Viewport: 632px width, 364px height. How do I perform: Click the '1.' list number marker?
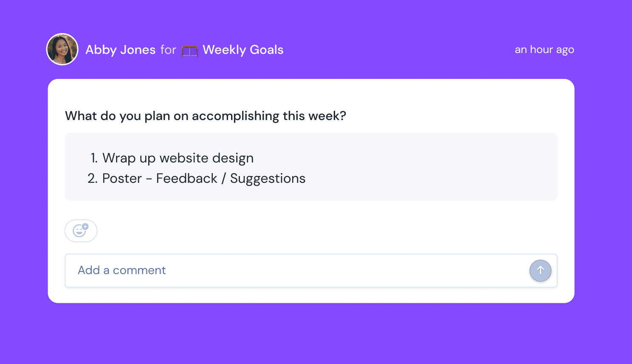click(x=94, y=158)
